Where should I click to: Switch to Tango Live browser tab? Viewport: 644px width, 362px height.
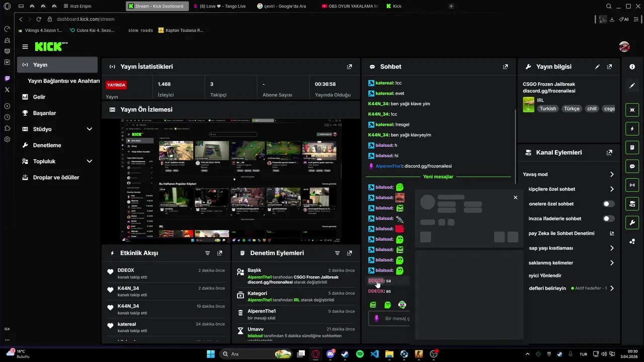pyautogui.click(x=221, y=6)
